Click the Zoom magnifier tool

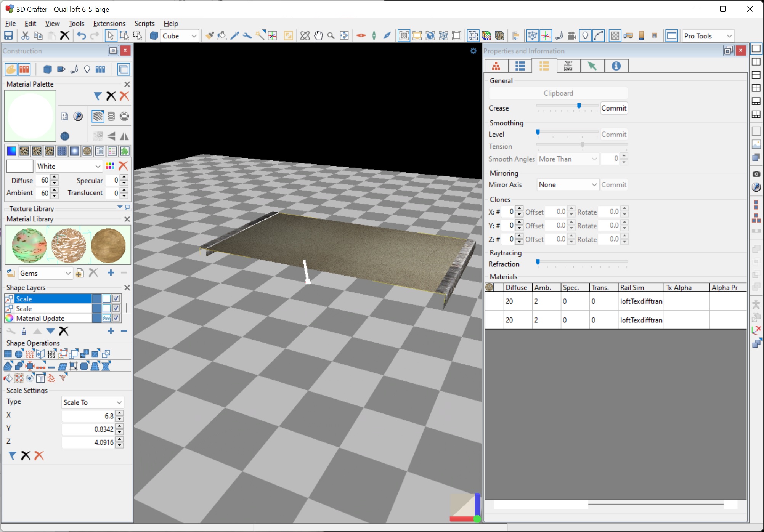click(331, 36)
